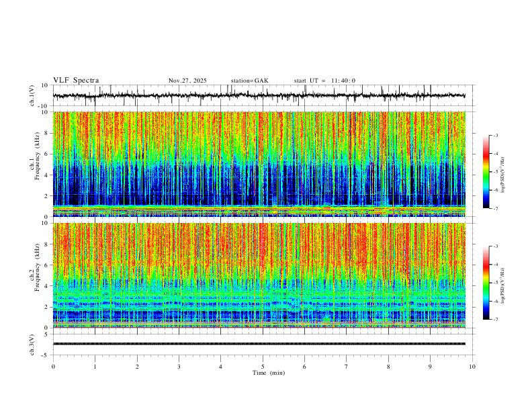Click the time axis label '0'

point(53,367)
